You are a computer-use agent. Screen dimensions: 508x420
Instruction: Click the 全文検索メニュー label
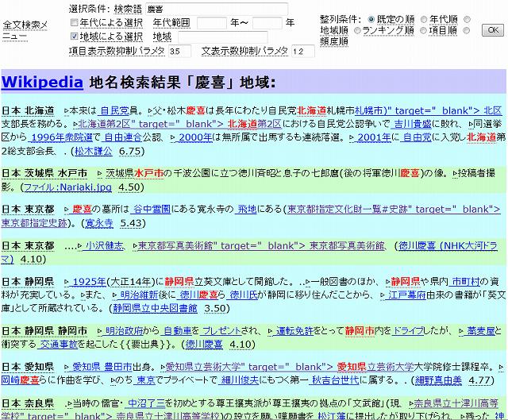coord(25,30)
